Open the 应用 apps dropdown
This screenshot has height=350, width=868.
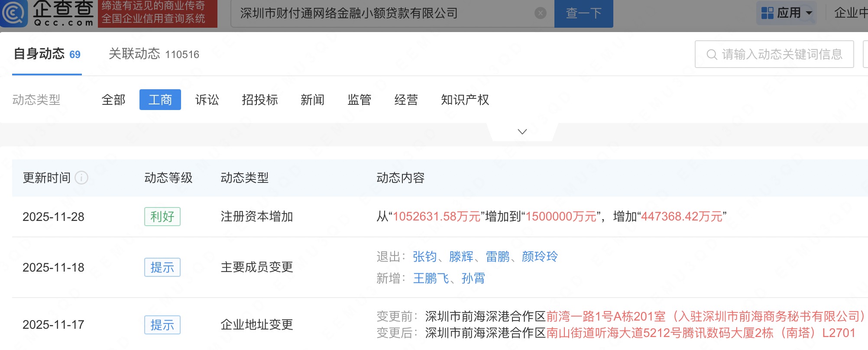787,13
